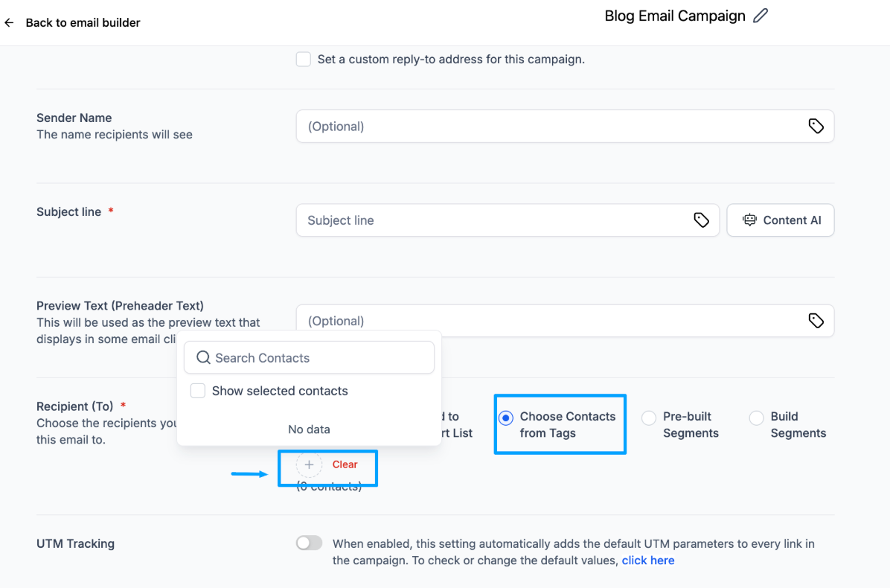Go back to email builder

pos(83,23)
